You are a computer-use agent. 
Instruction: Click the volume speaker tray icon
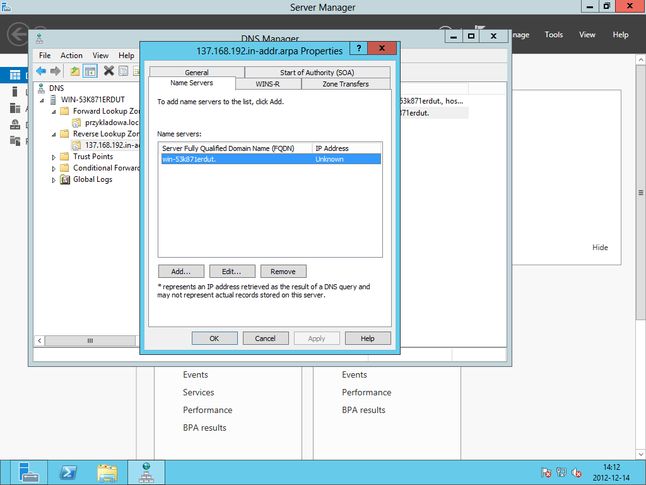pyautogui.click(x=576, y=473)
